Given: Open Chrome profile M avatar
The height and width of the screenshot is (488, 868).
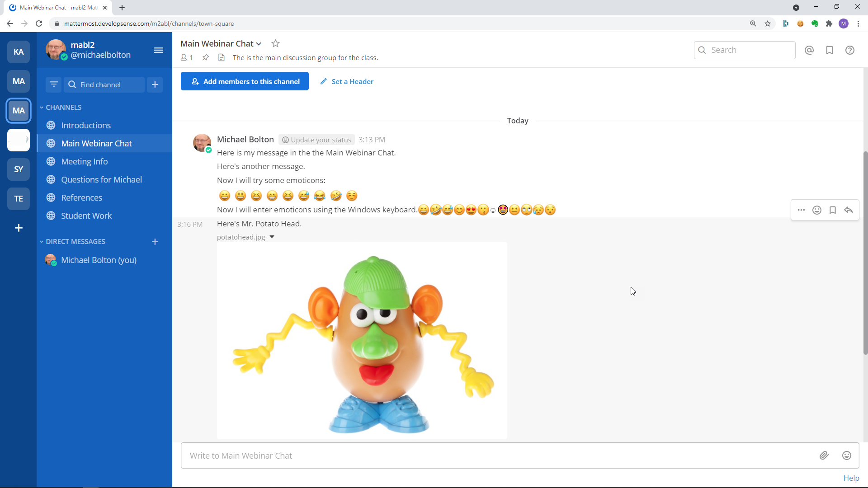Looking at the screenshot, I should (x=844, y=23).
